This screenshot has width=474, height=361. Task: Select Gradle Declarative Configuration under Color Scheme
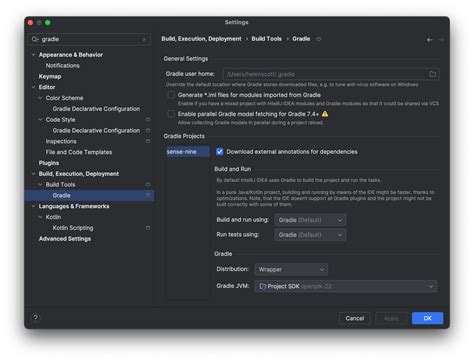coord(96,109)
